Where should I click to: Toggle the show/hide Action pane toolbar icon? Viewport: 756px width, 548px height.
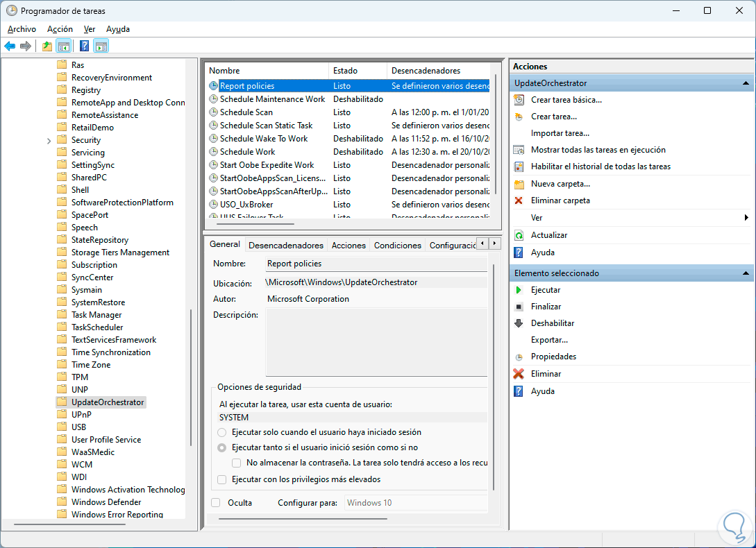[x=101, y=46]
